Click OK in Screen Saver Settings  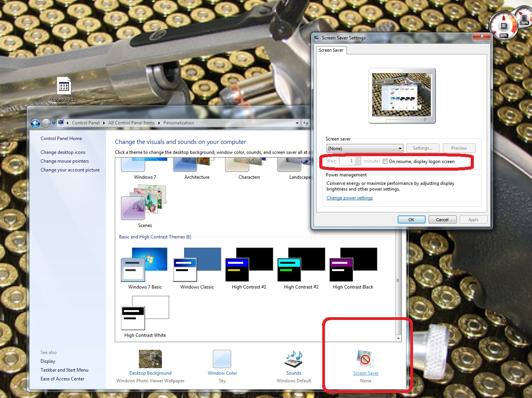(x=411, y=220)
